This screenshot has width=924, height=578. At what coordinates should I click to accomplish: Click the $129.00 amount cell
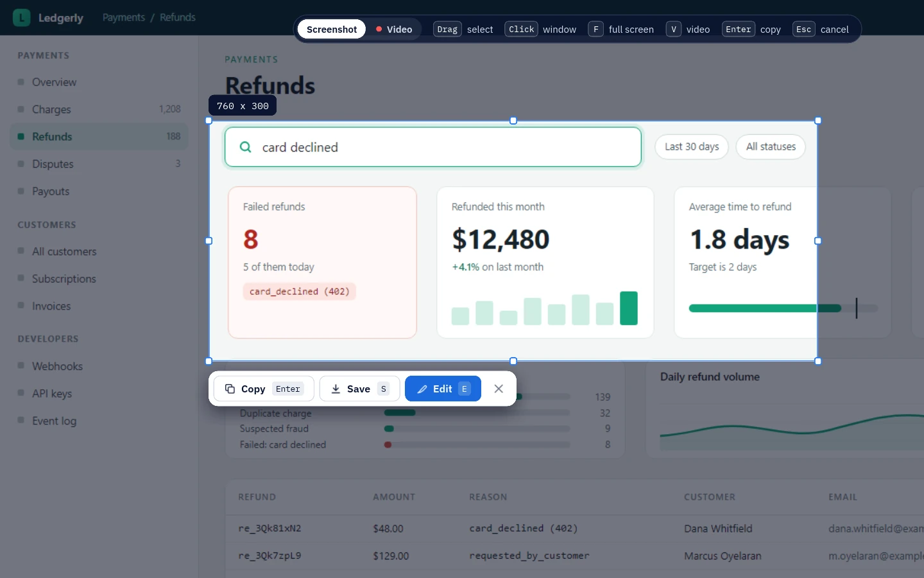point(391,556)
